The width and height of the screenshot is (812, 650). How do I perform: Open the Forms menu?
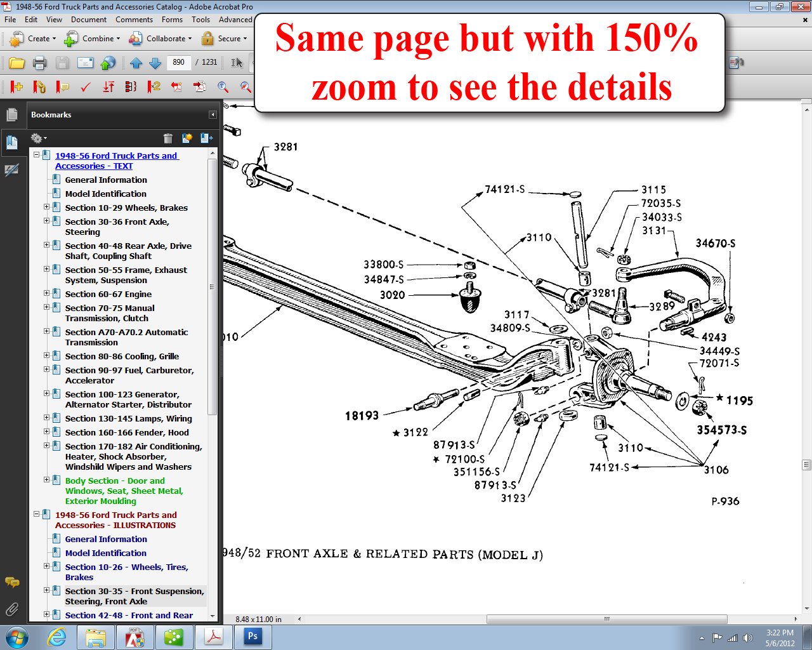(x=172, y=20)
